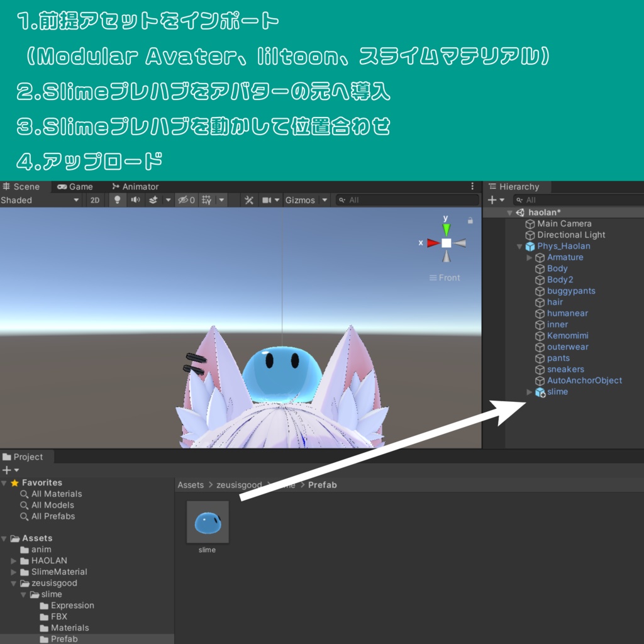
Task: Select inner object icon in Hierarchy
Action: point(540,325)
